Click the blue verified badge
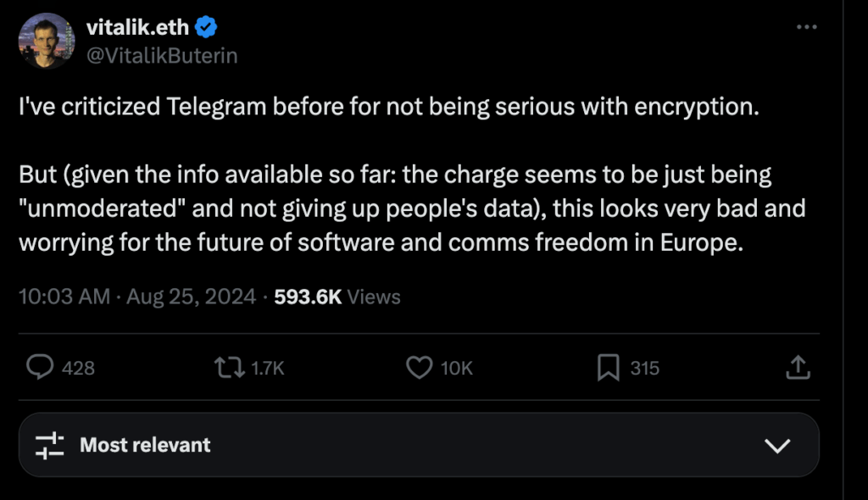 tap(206, 27)
